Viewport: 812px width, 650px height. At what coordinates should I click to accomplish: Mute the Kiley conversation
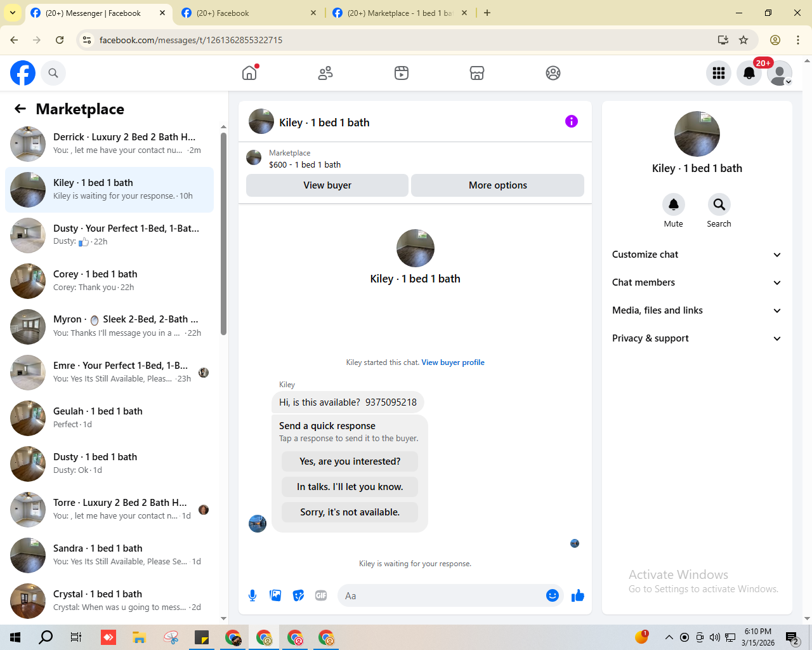tap(674, 204)
